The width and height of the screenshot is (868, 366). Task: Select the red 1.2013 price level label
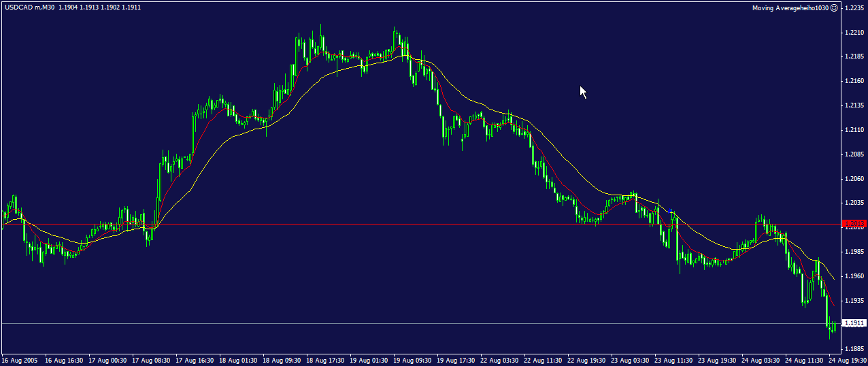[x=854, y=223]
